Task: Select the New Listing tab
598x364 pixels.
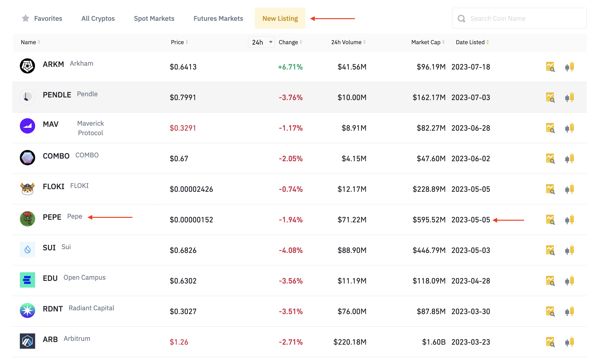Action: (x=280, y=18)
